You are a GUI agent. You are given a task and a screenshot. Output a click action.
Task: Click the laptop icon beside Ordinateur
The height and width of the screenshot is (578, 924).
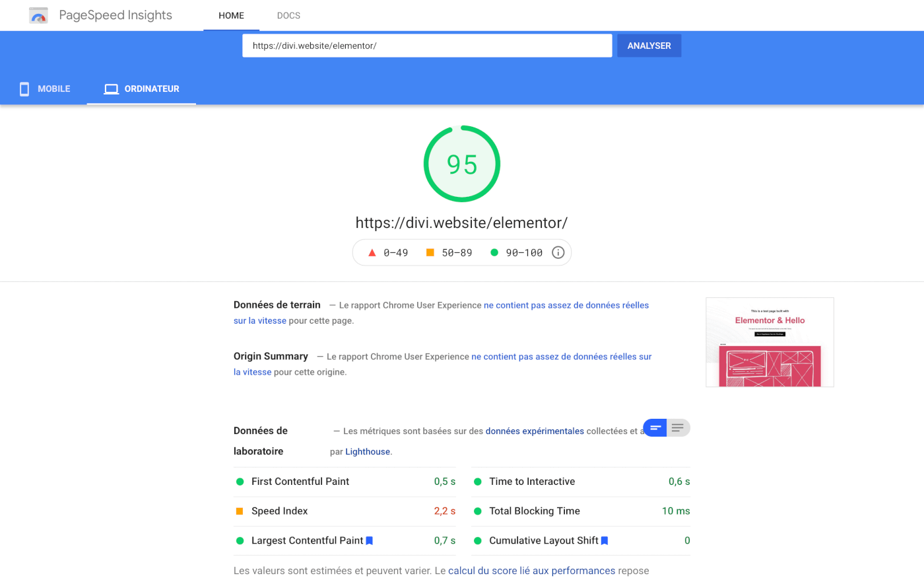(112, 89)
